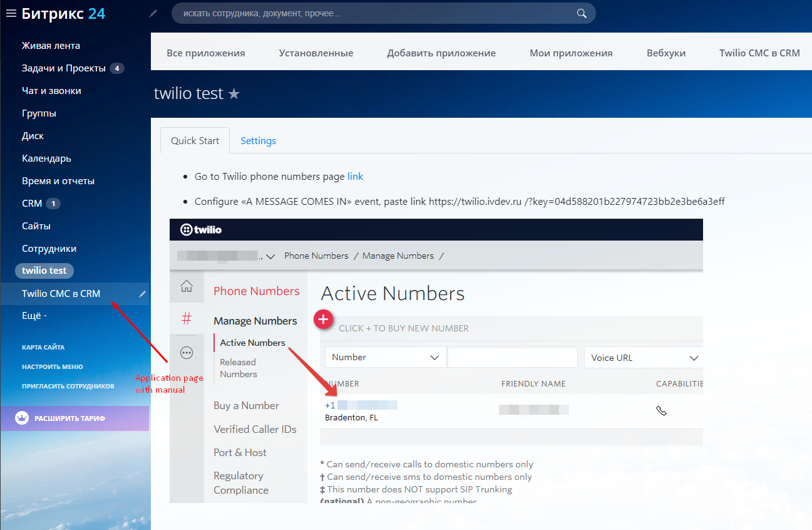
Task: Select the Quick Start tab
Action: tap(195, 140)
